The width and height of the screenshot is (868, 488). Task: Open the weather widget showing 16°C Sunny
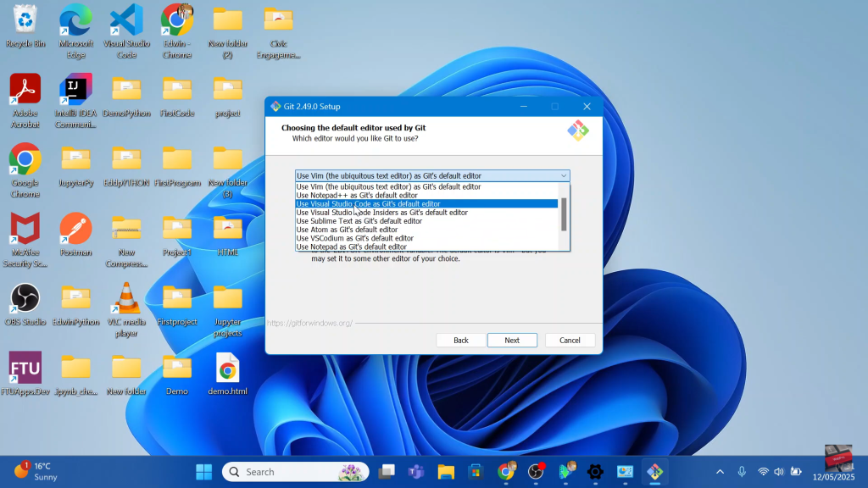tap(36, 471)
